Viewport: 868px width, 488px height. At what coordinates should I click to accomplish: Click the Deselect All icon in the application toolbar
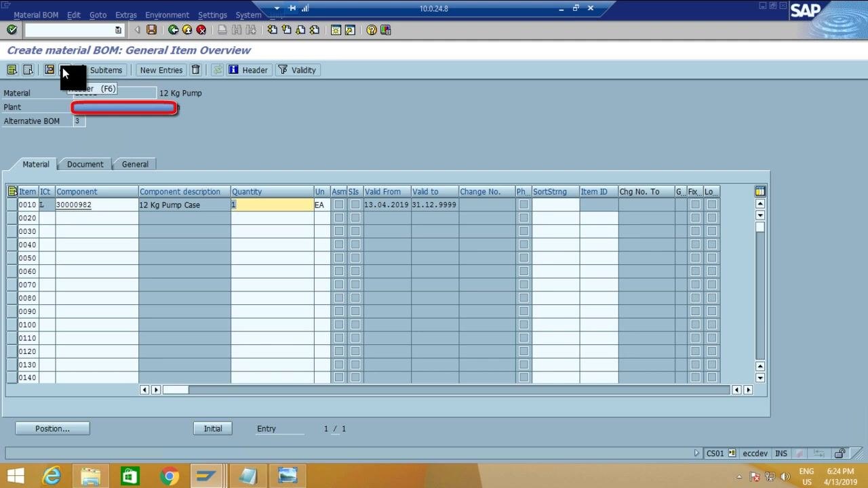[x=28, y=70]
